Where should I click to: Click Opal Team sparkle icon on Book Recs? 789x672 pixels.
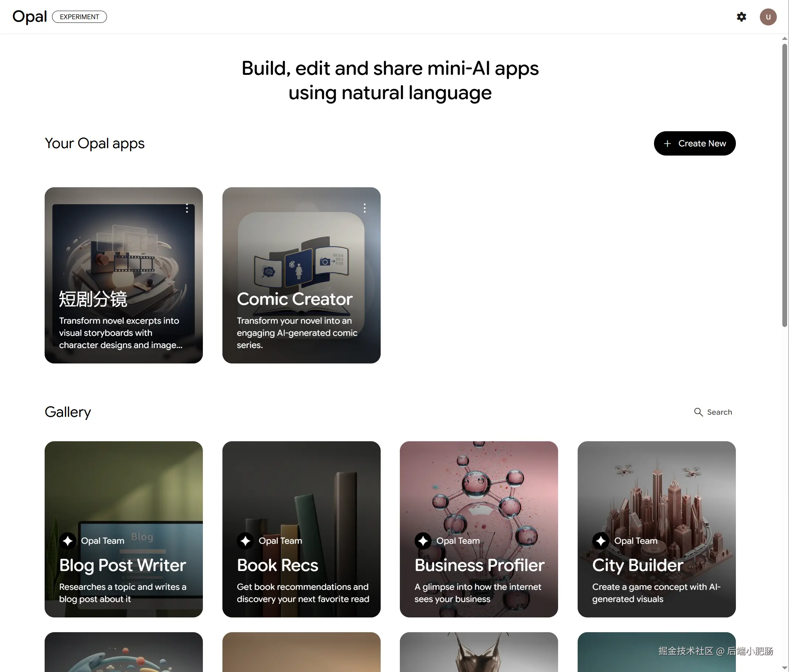click(x=245, y=541)
